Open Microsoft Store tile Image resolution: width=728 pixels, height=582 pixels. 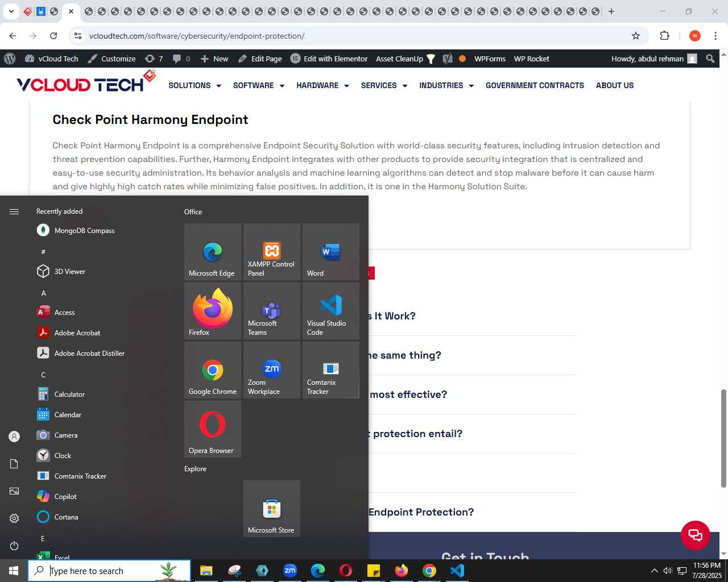tap(272, 508)
